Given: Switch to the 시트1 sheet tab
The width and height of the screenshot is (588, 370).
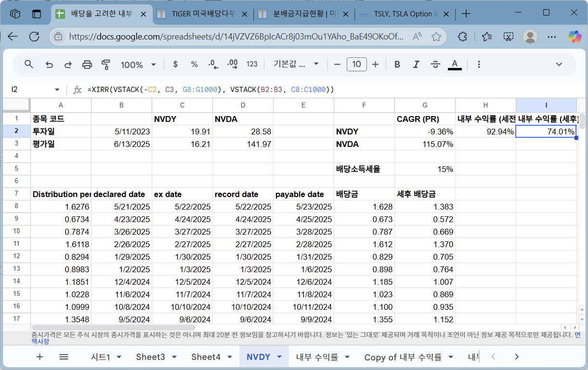Looking at the screenshot, I should tap(101, 357).
